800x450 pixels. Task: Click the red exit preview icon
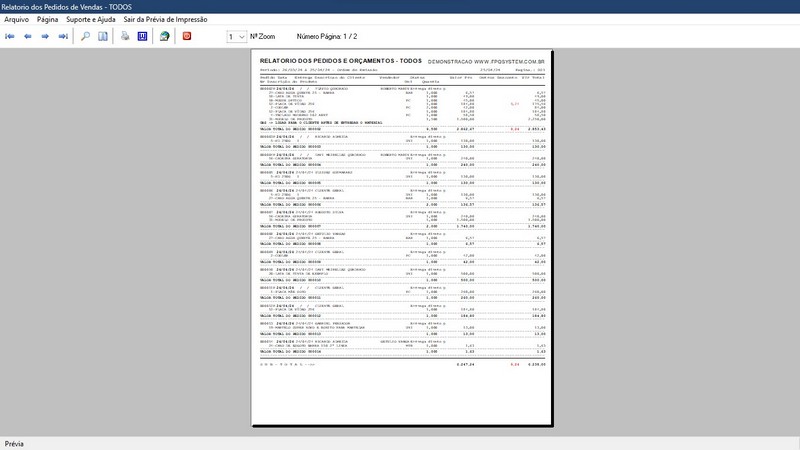(x=187, y=36)
